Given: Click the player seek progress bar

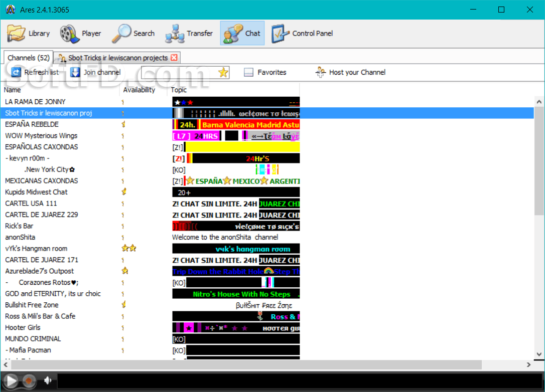Looking at the screenshot, I should [300, 381].
